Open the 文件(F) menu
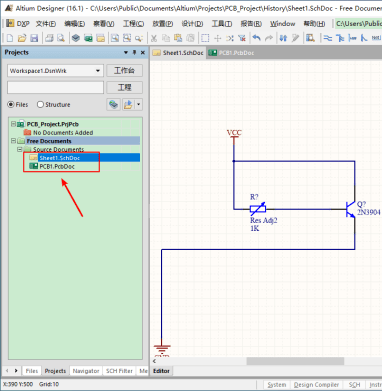The image size is (382, 391). (46, 24)
